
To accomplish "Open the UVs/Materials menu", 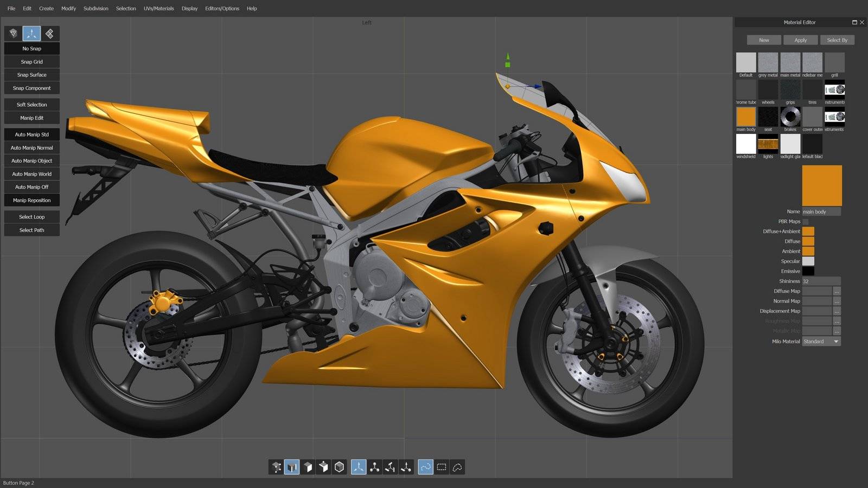I will point(158,9).
